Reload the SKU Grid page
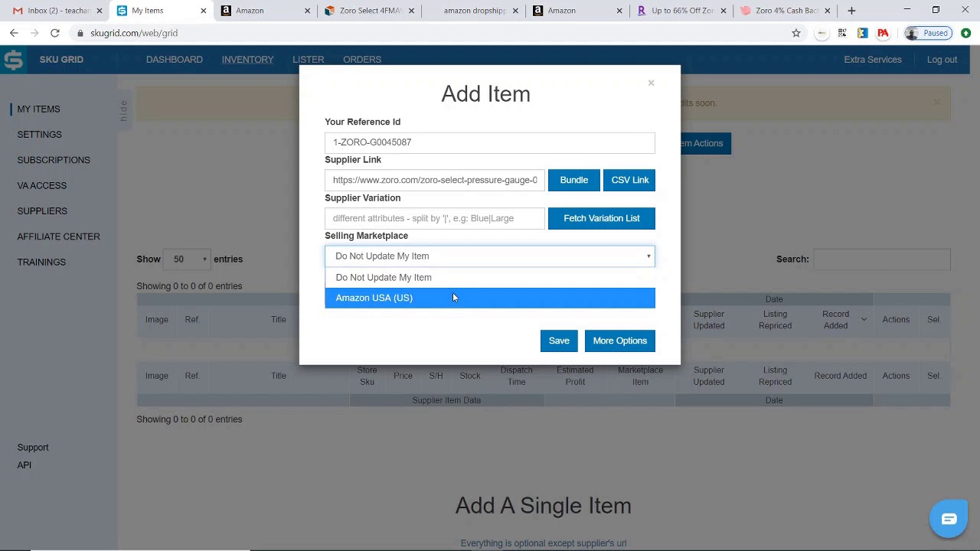The height and width of the screenshot is (551, 980). [54, 33]
